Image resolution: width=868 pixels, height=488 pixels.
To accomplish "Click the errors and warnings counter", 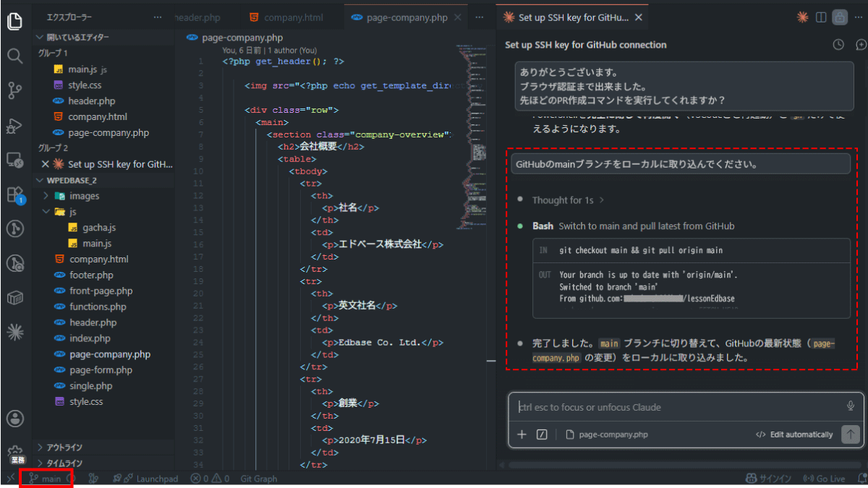I will click(210, 479).
